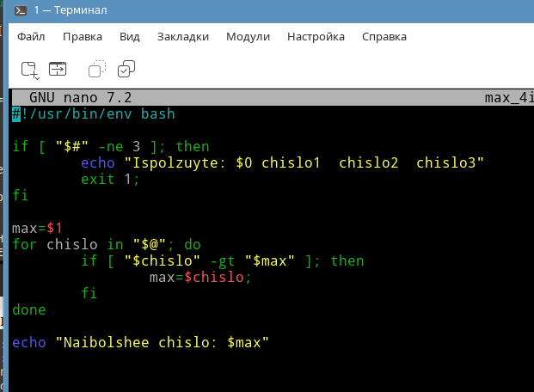Screen dimensions: 534x392
Task: Click the 'exit 1;' line
Action: (x=110, y=179)
